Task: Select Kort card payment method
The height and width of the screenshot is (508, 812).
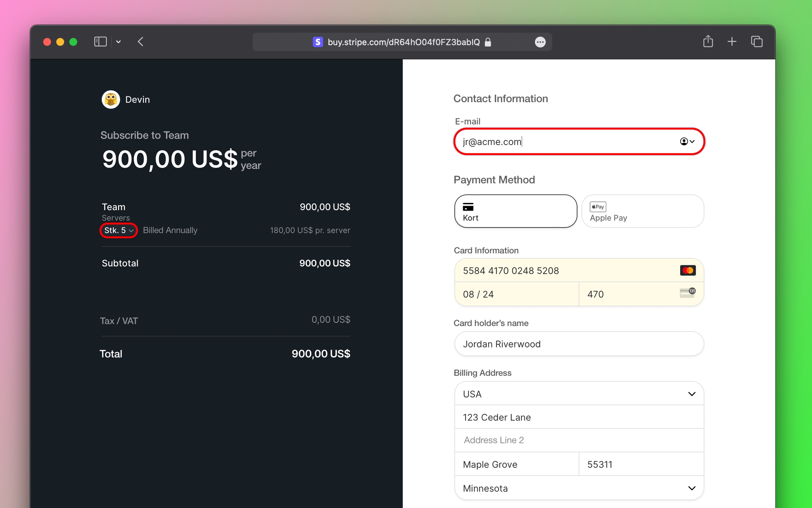Action: pos(515,211)
